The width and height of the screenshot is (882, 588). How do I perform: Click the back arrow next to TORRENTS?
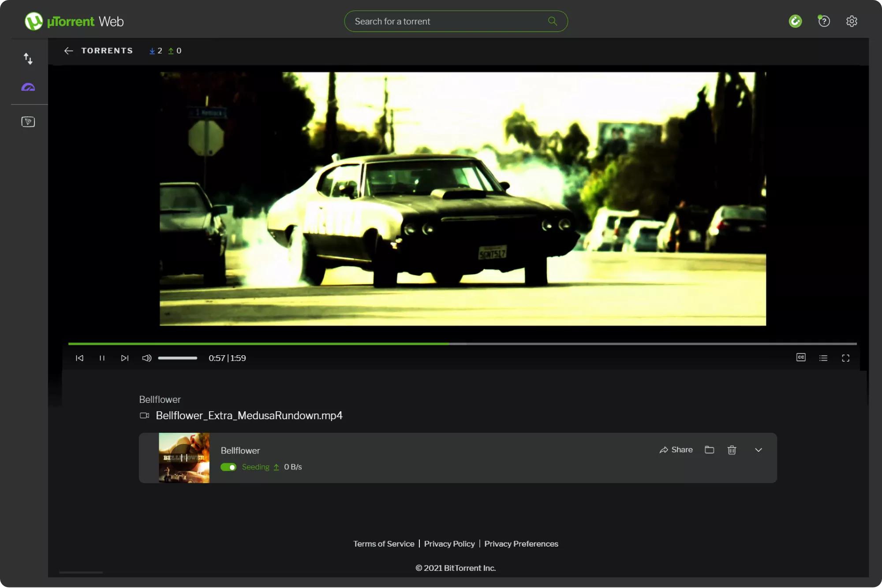point(68,51)
